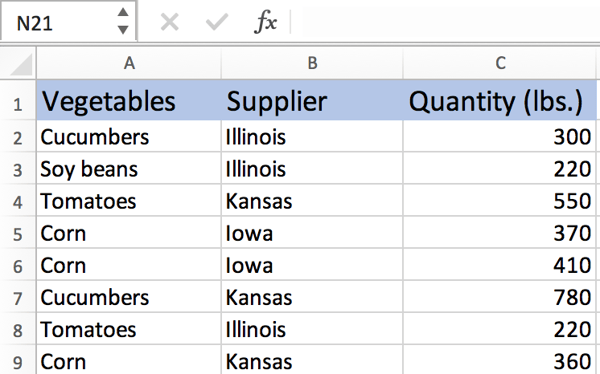Select row 9 header
600x374 pixels.
pos(18,361)
